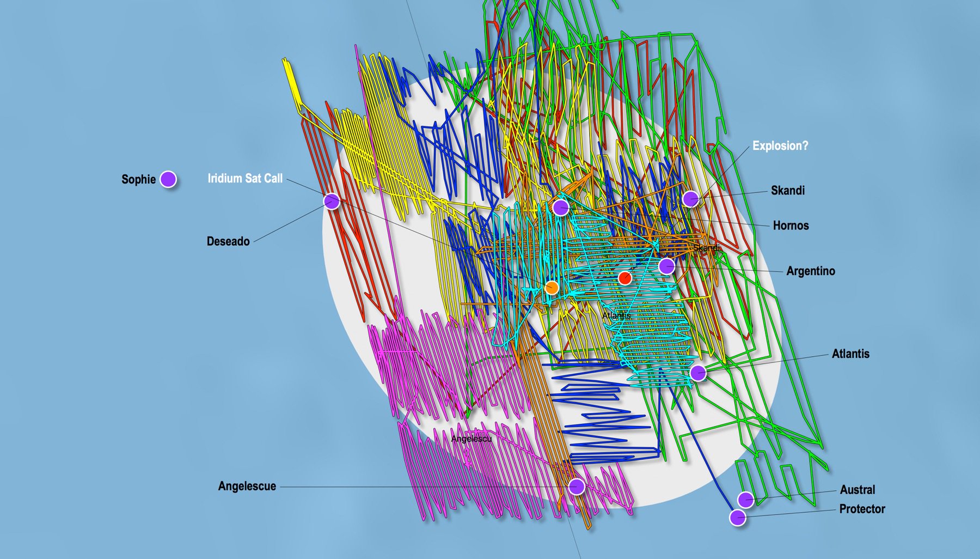Select the small 'Atlantis' label over the cyan track
Image resolution: width=980 pixels, height=559 pixels.
coord(616,315)
